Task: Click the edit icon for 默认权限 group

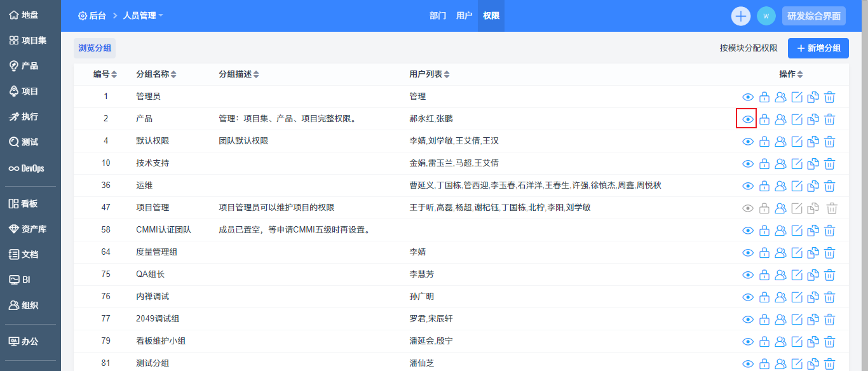Action: [x=797, y=142]
